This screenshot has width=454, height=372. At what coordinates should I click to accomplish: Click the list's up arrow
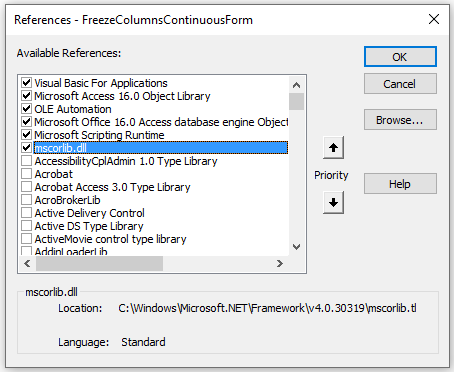296,85
